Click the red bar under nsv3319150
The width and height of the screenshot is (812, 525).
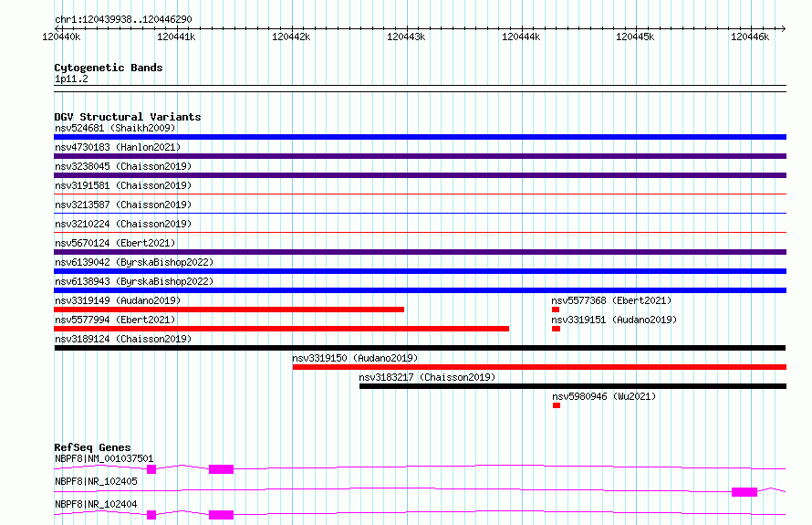[x=539, y=367]
